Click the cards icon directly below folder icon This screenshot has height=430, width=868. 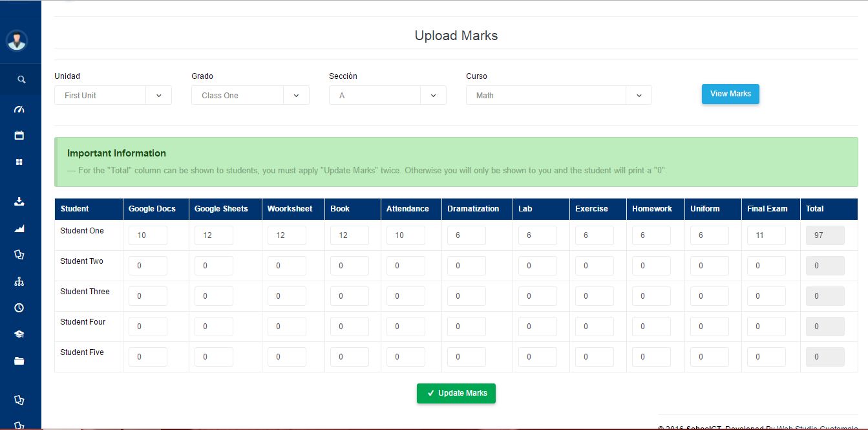pyautogui.click(x=19, y=400)
